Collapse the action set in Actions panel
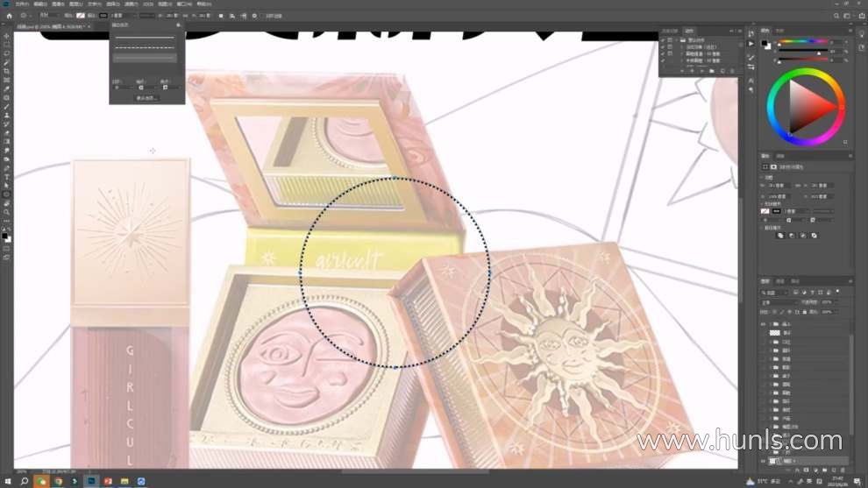This screenshot has width=868, height=488. tap(677, 39)
